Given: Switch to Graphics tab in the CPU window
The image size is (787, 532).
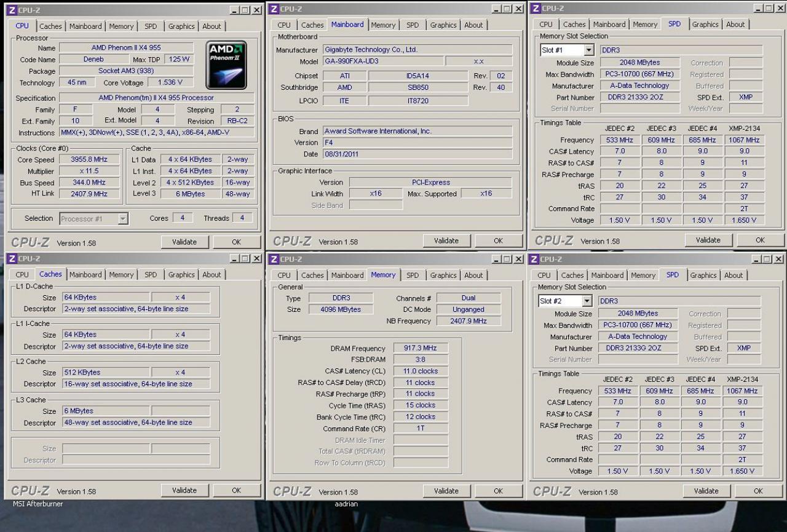Looking at the screenshot, I should coord(181,26).
